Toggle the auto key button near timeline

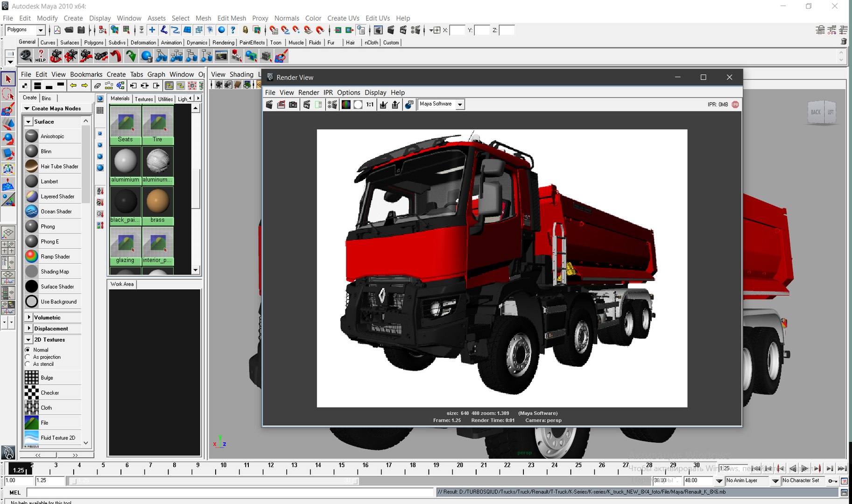[x=833, y=481]
